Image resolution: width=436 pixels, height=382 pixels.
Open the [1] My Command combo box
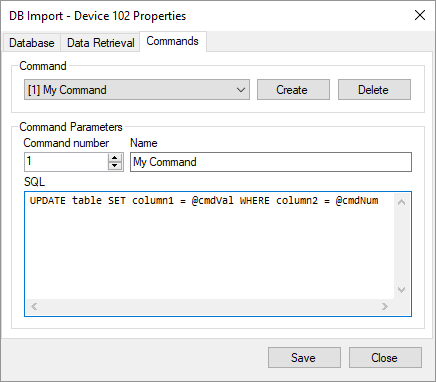tap(137, 90)
